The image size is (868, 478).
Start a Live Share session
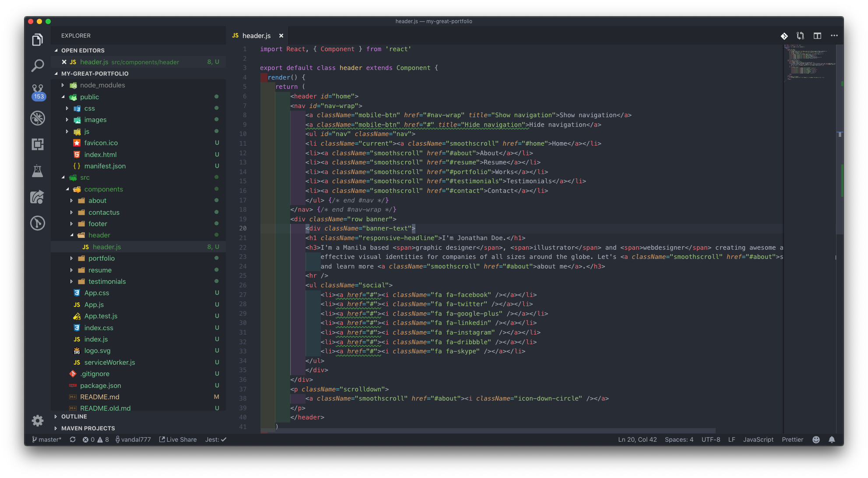178,440
